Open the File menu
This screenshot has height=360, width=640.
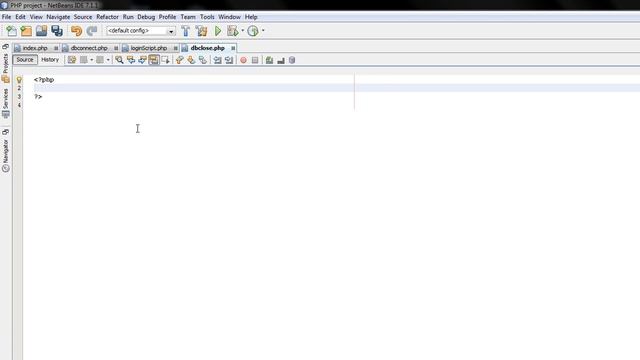[x=7, y=17]
